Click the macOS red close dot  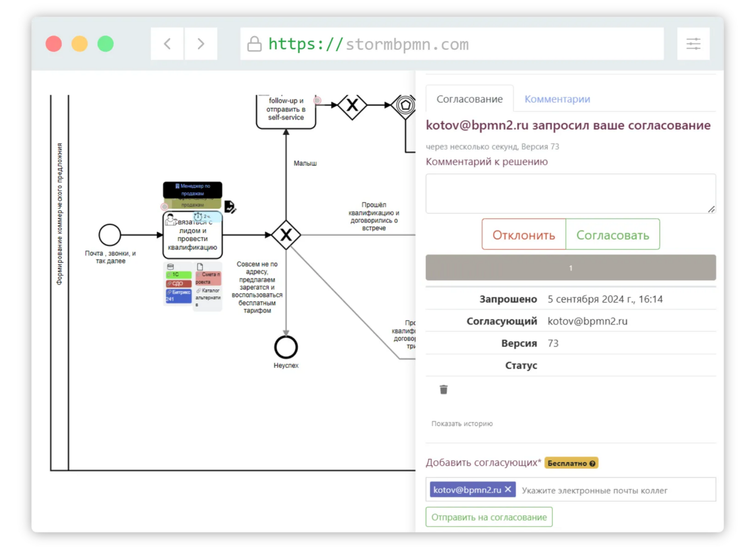pyautogui.click(x=54, y=44)
